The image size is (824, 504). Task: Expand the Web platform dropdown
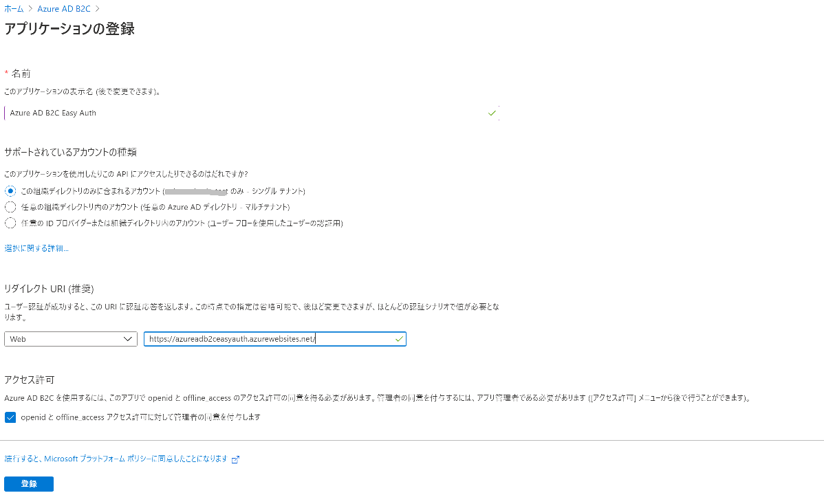coord(71,339)
